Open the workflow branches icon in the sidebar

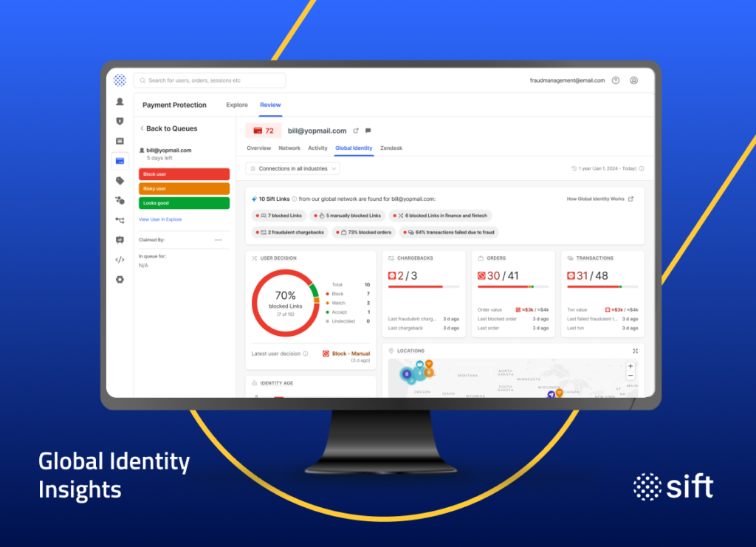point(120,220)
